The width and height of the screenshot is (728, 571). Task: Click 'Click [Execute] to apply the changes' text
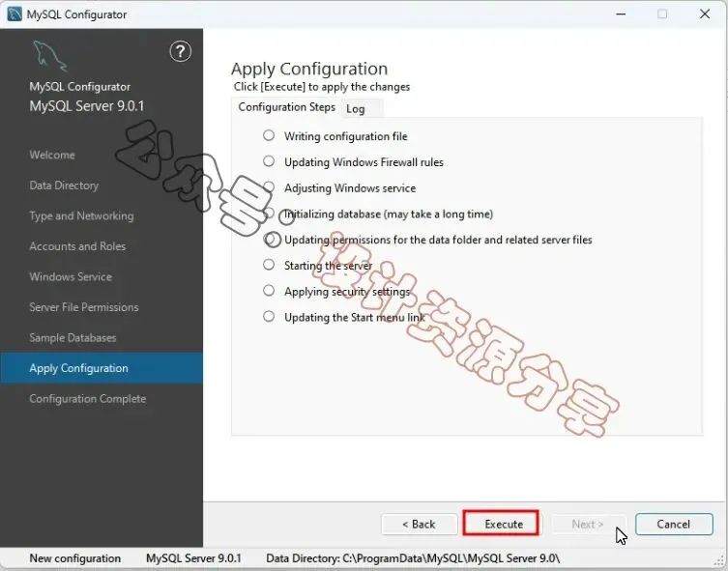coord(322,87)
